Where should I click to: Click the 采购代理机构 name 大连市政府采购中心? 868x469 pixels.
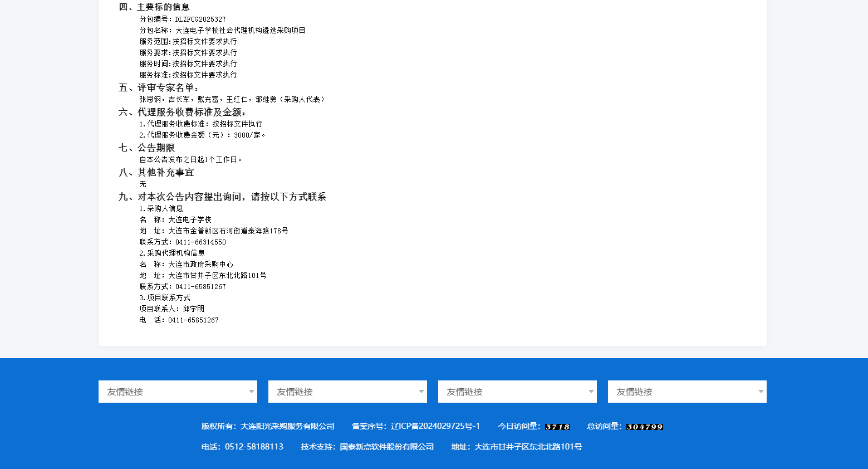(200, 264)
